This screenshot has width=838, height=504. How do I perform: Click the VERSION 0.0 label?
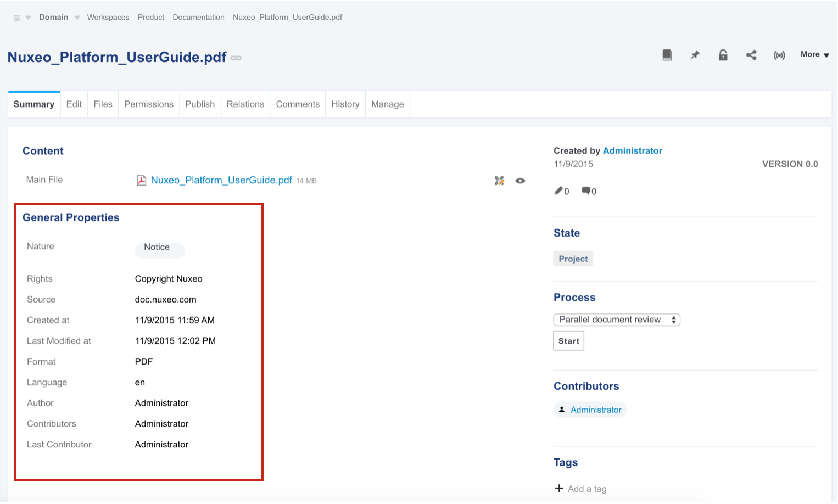coord(790,164)
